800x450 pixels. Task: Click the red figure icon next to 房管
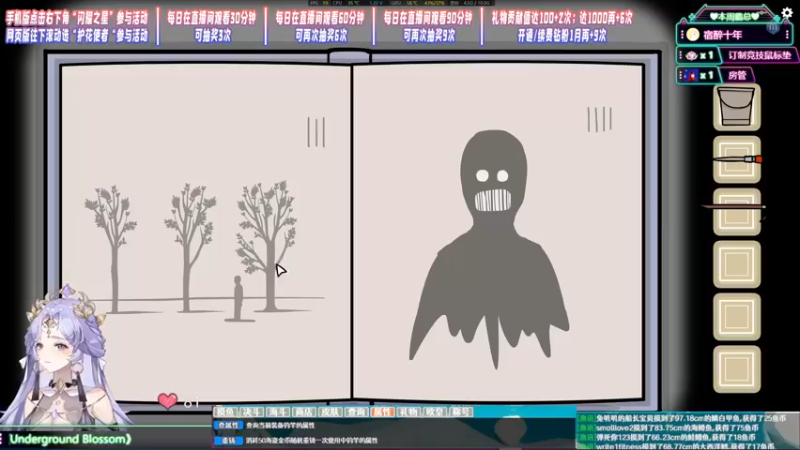[x=691, y=76]
